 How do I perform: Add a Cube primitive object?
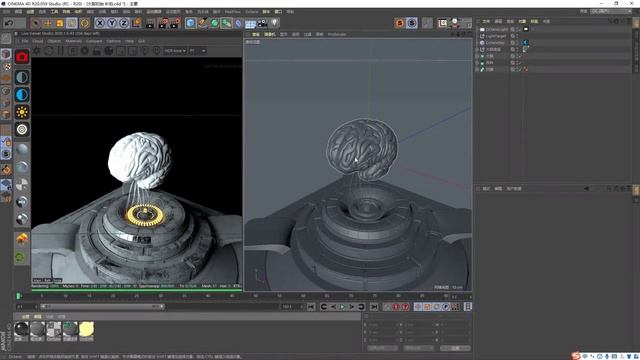(x=190, y=23)
